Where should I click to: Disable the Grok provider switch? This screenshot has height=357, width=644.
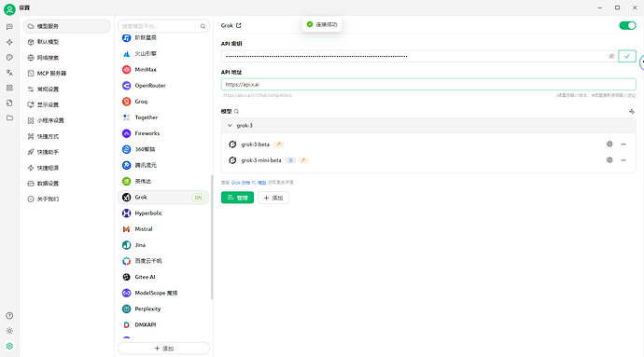click(627, 25)
